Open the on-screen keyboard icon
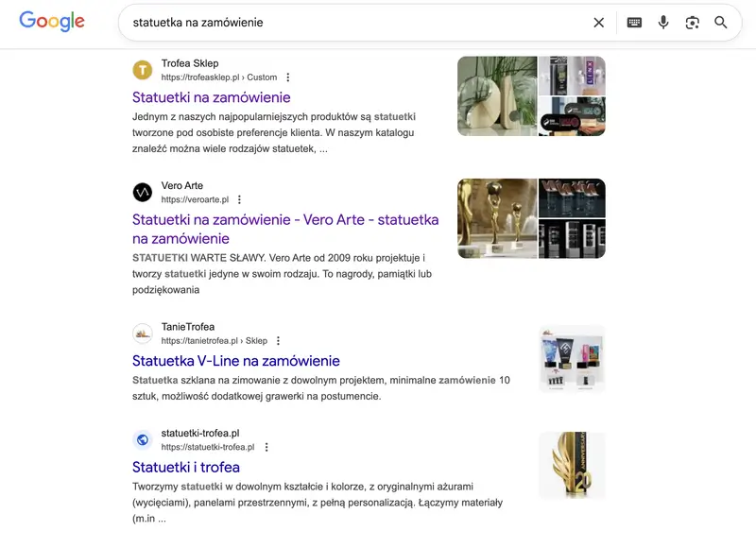Screen dimensions: 756x548 click(631, 22)
